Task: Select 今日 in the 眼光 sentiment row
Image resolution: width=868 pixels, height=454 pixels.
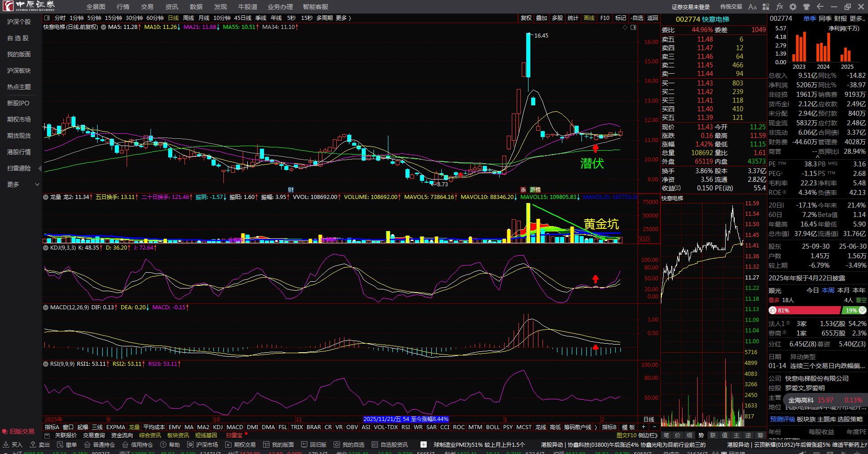Action: point(813,290)
